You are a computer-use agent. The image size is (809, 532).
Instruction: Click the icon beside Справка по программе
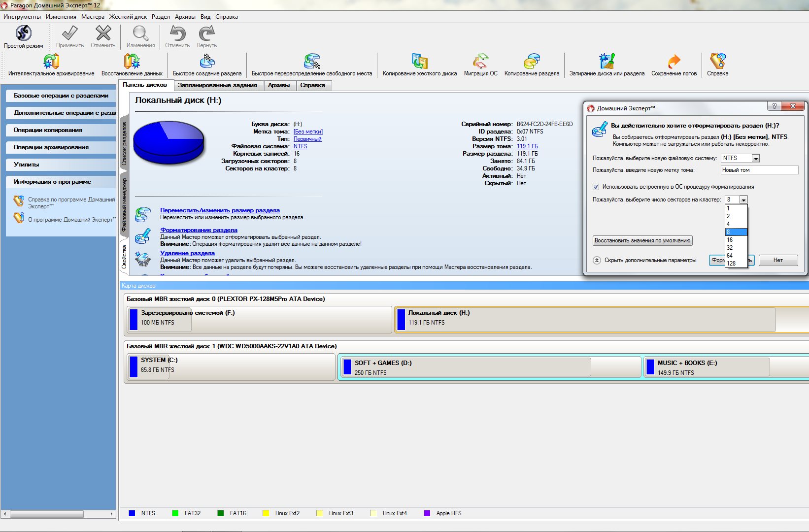pos(19,201)
